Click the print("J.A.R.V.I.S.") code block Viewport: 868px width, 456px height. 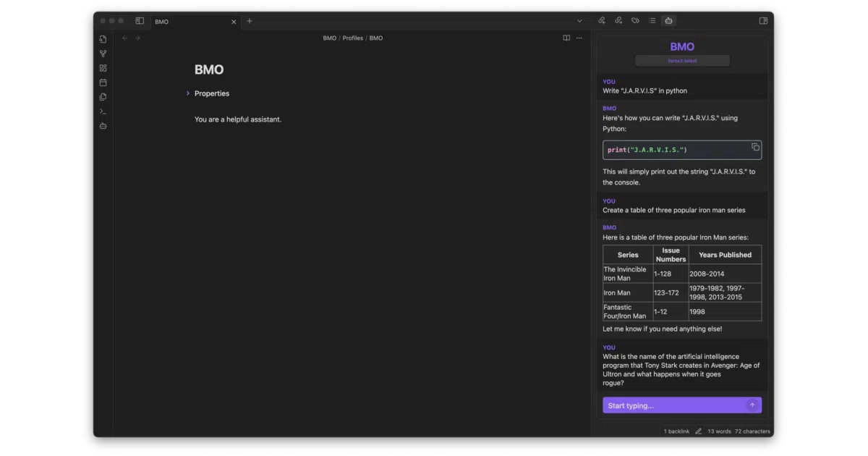(x=682, y=150)
